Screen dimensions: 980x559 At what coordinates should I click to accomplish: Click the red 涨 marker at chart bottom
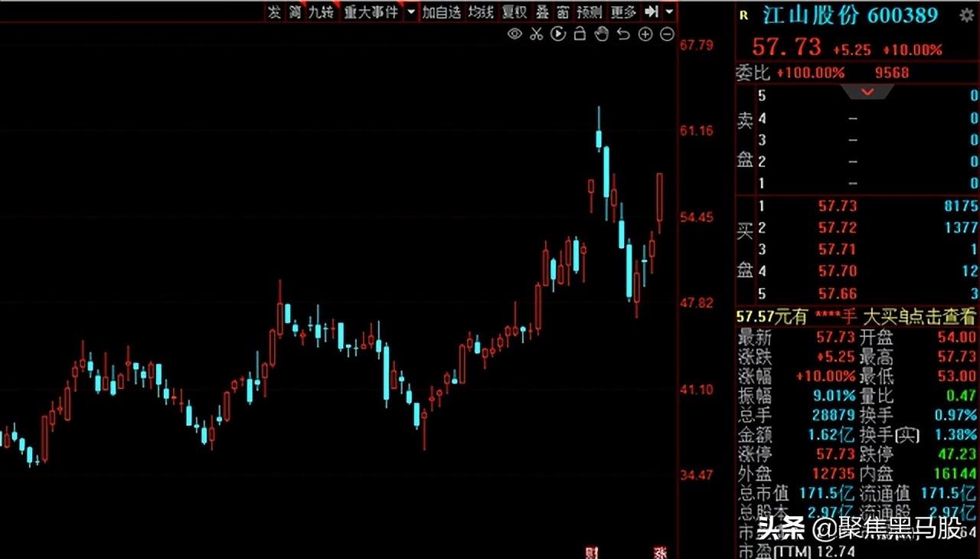click(x=661, y=552)
